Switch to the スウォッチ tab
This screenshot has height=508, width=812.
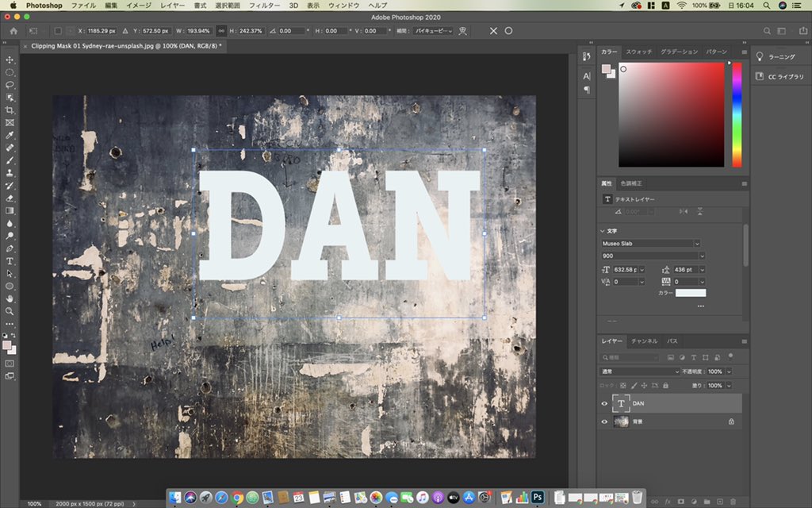639,52
